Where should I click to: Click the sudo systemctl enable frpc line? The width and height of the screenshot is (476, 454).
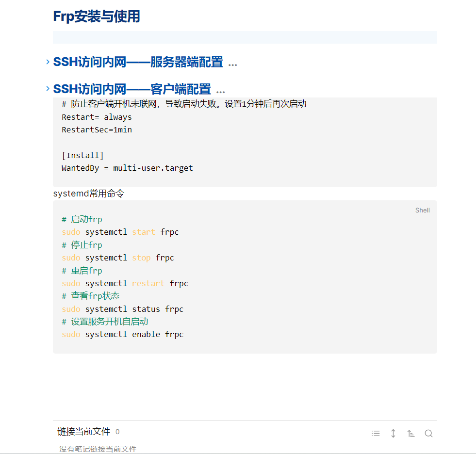pyautogui.click(x=122, y=334)
